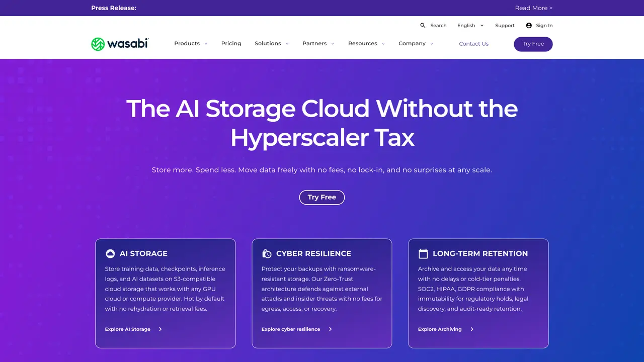Click the Long-Term Retention calendar icon
This screenshot has width=644, height=362.
pyautogui.click(x=423, y=254)
